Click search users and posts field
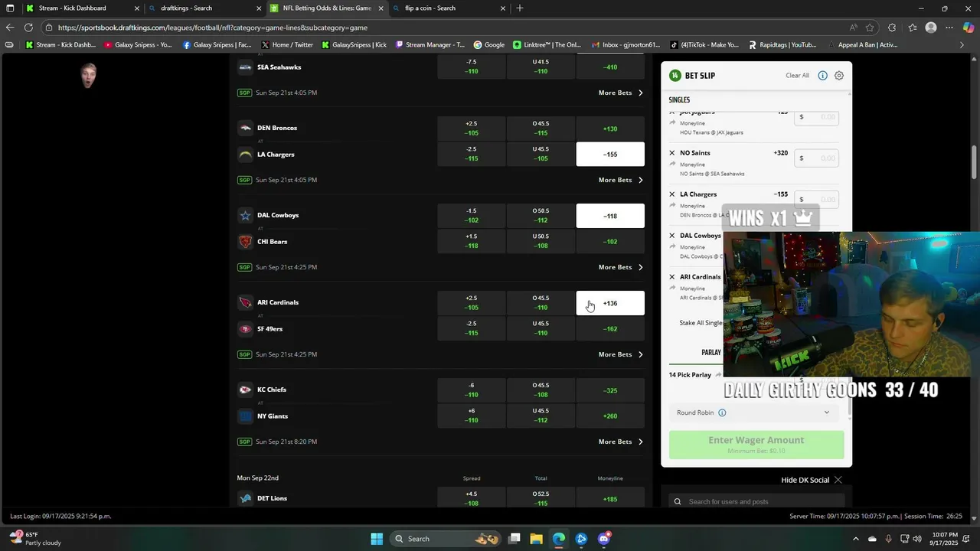 click(758, 501)
